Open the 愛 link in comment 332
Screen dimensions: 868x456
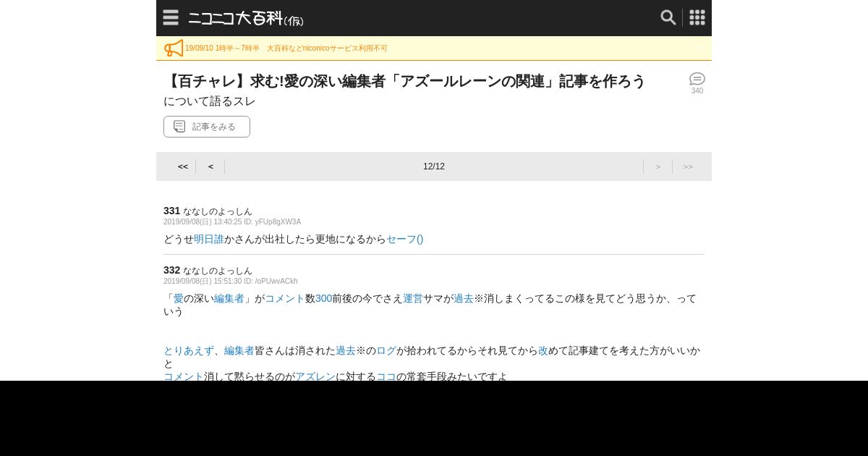[179, 298]
